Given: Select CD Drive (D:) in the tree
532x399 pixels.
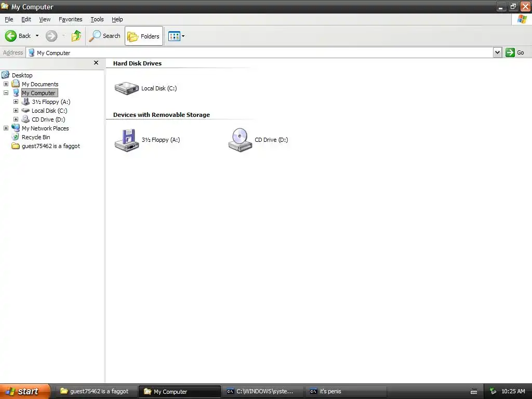Looking at the screenshot, I should click(44, 119).
